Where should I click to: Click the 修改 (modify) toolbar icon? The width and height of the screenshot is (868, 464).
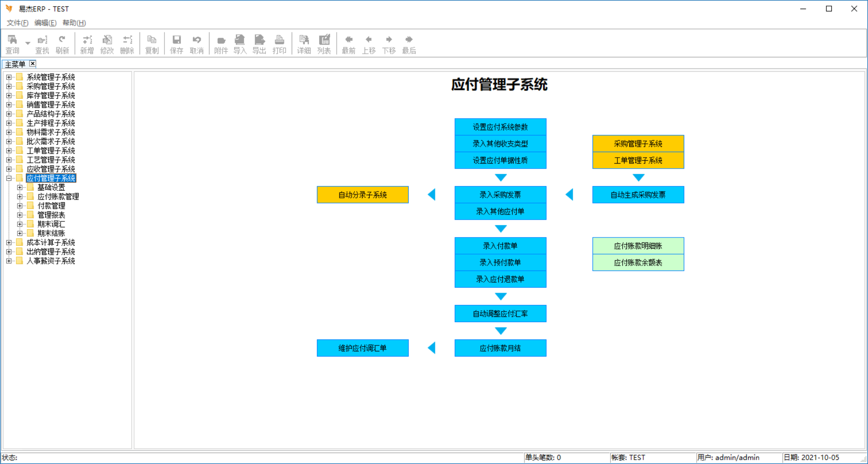pos(107,45)
